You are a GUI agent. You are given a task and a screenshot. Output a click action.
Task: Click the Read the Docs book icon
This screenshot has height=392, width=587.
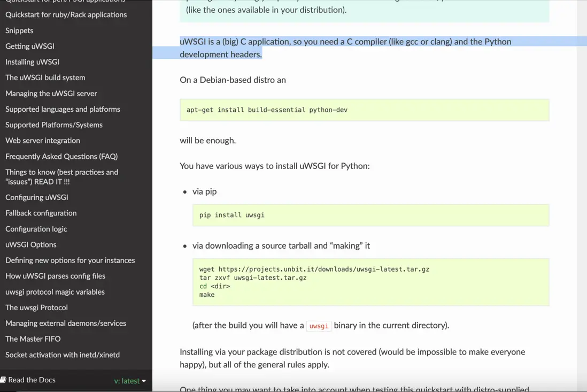pos(3,380)
